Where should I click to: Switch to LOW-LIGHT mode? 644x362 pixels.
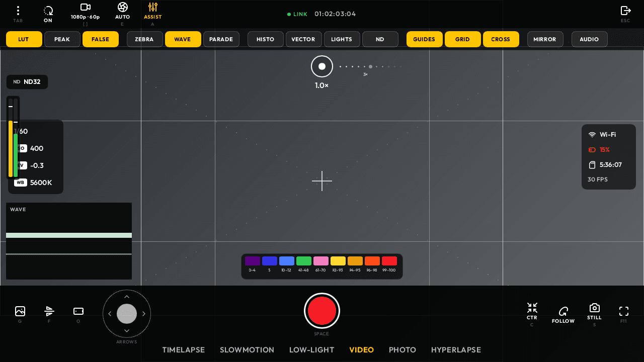click(x=312, y=350)
